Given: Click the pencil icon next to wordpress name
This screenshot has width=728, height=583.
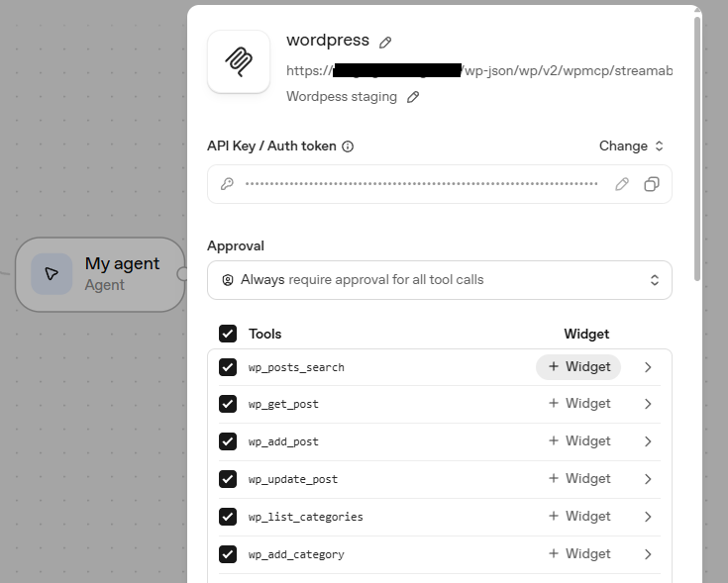Looking at the screenshot, I should coord(385,43).
